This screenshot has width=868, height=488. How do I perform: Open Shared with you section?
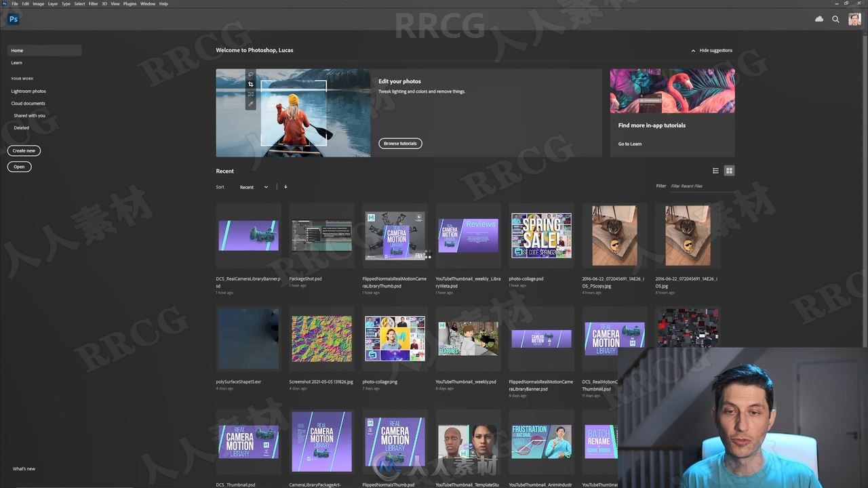[x=29, y=115]
